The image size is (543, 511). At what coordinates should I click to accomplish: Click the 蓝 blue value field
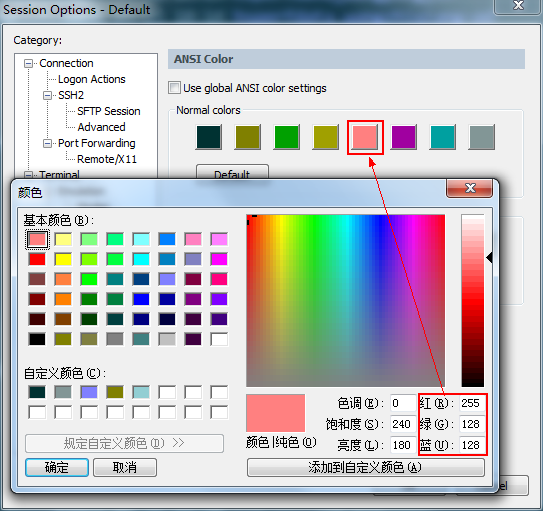pos(472,445)
